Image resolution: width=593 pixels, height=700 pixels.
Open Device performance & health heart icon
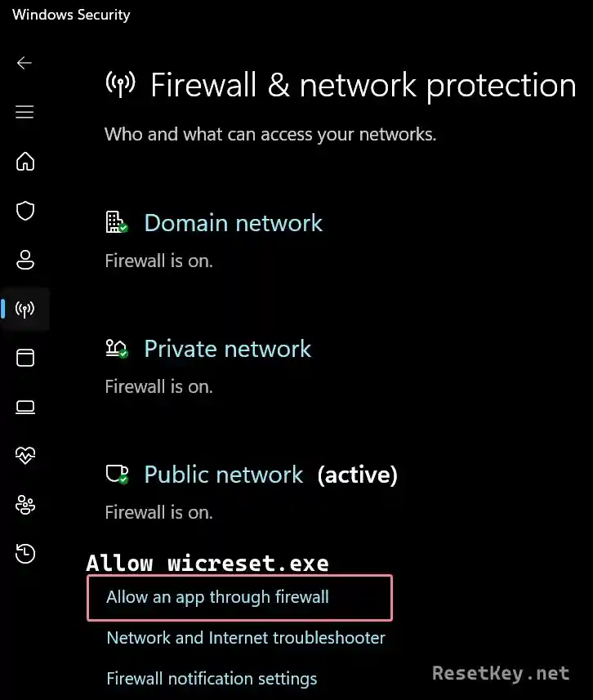coord(25,456)
